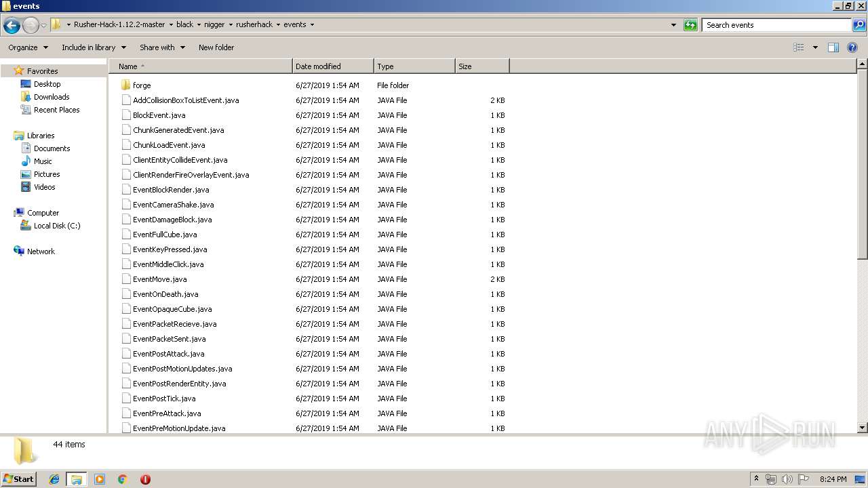Sort by the Date modified column header

(x=333, y=66)
